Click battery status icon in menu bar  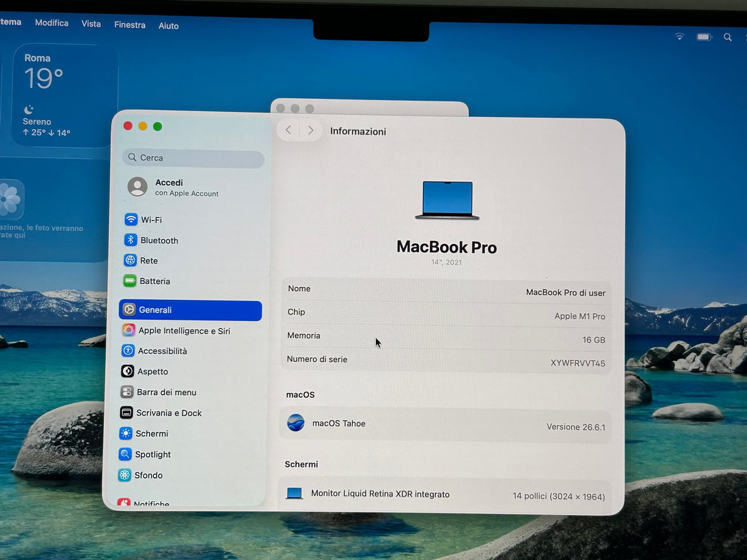[704, 37]
